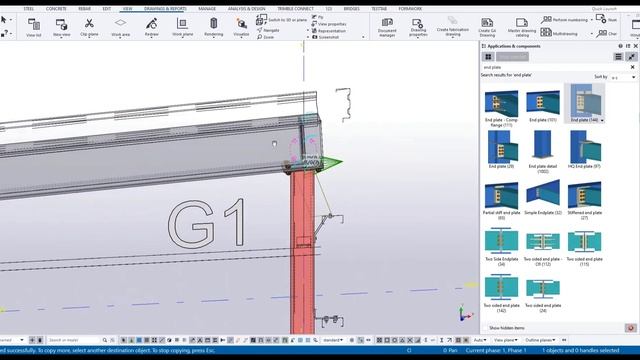Select Two Side Endplate (34) component
This screenshot has height=360, width=640.
(x=501, y=247)
